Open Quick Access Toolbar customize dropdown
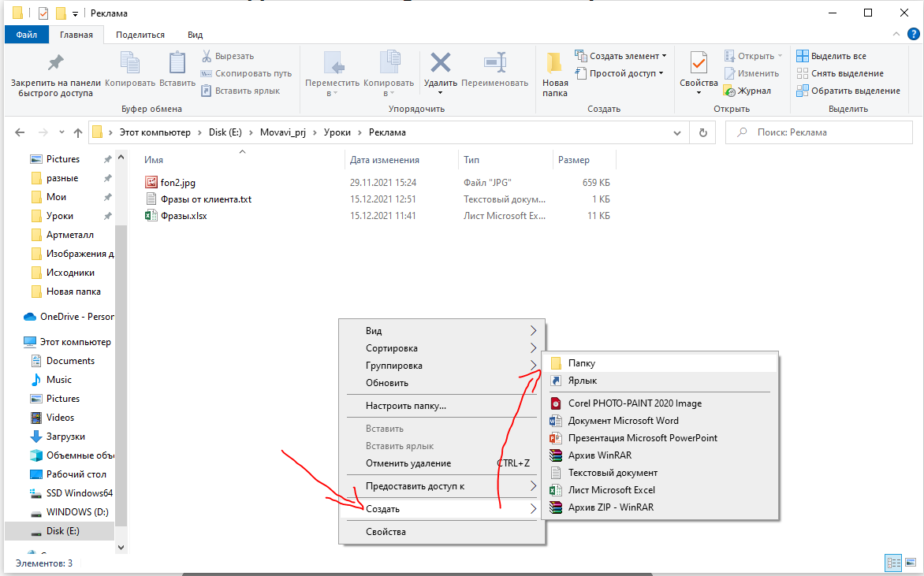The image size is (924, 576). click(75, 13)
